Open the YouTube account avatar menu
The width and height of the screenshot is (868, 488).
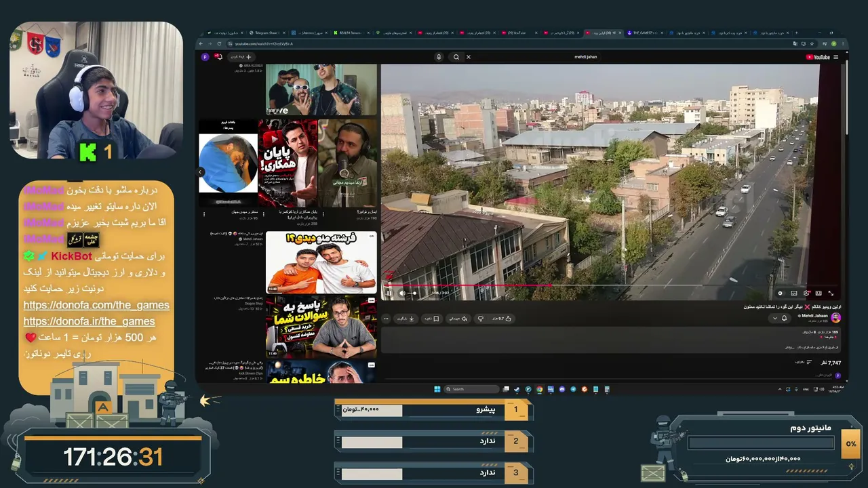pyautogui.click(x=205, y=57)
